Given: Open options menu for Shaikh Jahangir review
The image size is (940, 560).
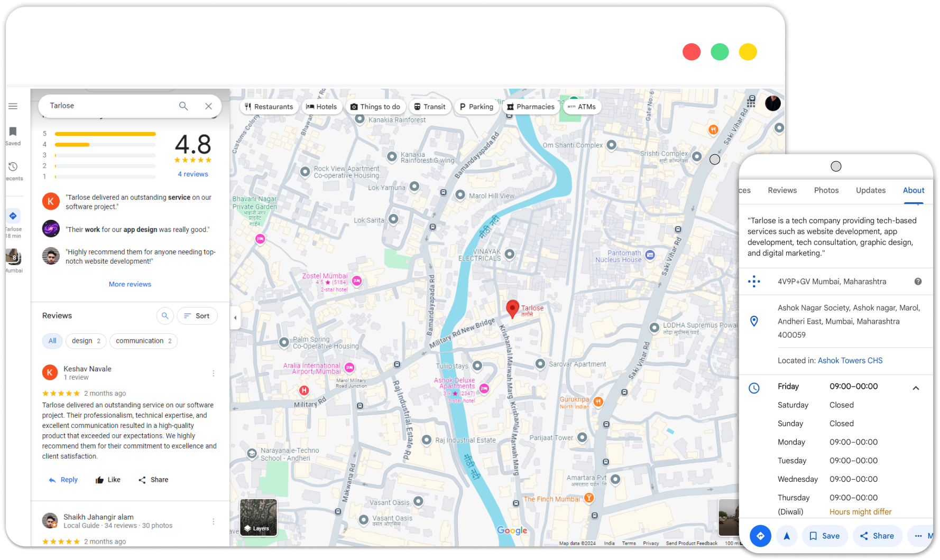Looking at the screenshot, I should pos(214,521).
